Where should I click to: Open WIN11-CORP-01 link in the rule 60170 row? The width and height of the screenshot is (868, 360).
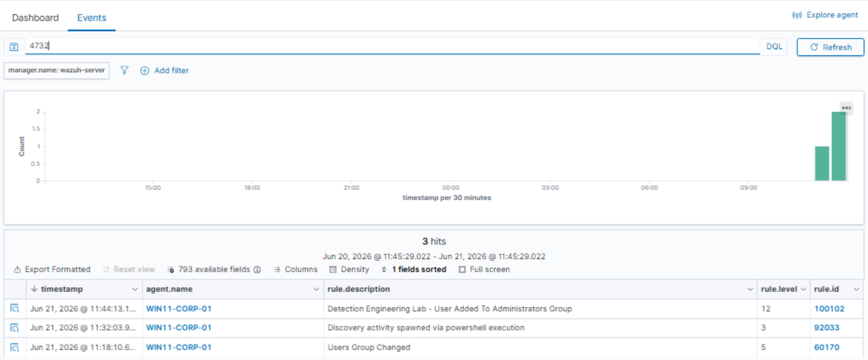click(x=179, y=347)
